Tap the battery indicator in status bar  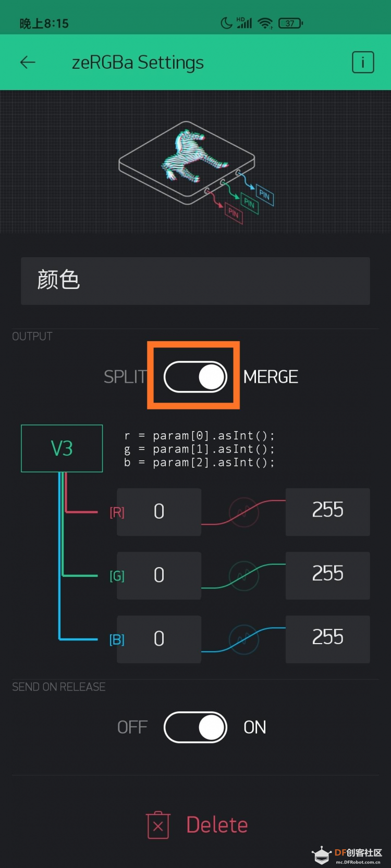point(291,23)
